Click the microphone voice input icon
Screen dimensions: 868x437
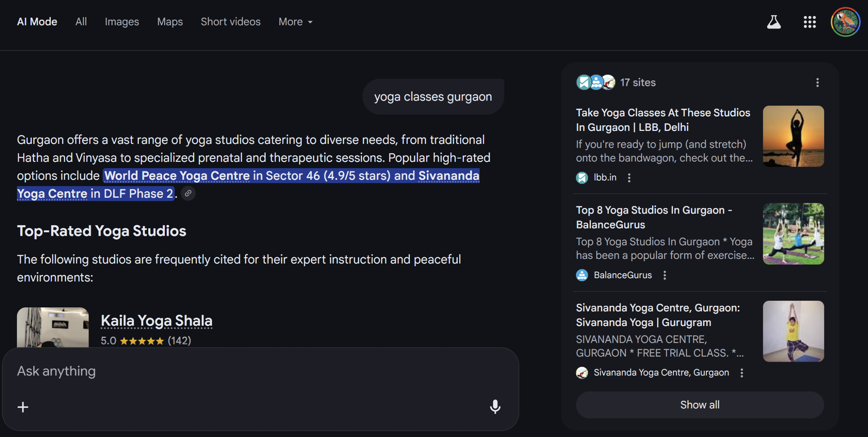(495, 407)
